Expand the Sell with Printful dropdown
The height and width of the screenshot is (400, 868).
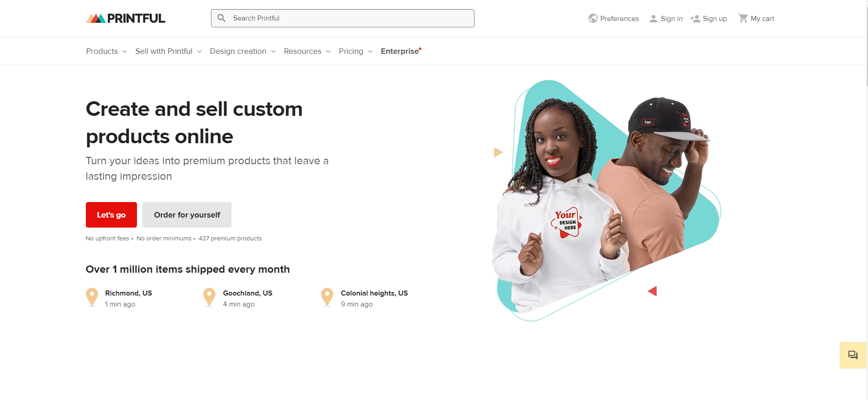point(168,51)
